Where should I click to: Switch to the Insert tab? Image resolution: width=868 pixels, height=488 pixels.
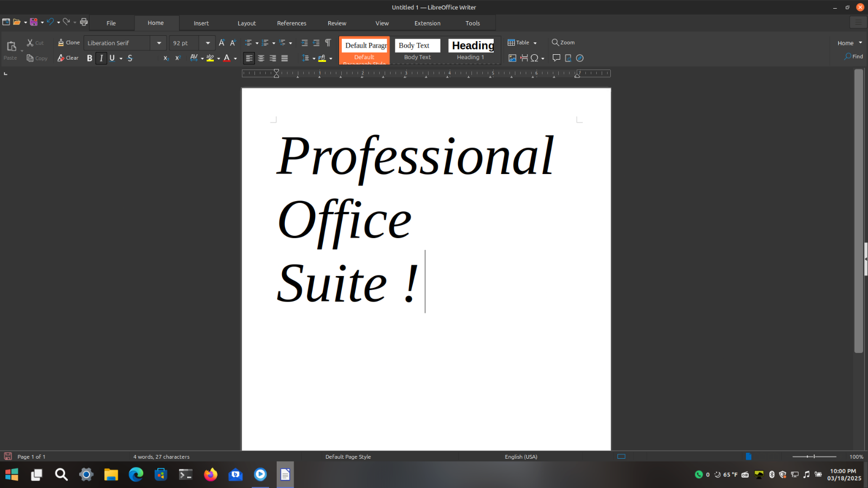201,23
